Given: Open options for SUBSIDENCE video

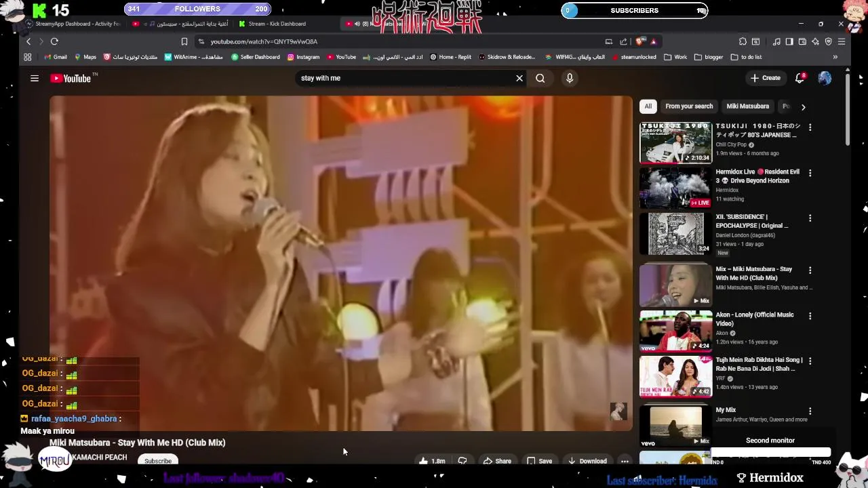Looking at the screenshot, I should tap(810, 218).
